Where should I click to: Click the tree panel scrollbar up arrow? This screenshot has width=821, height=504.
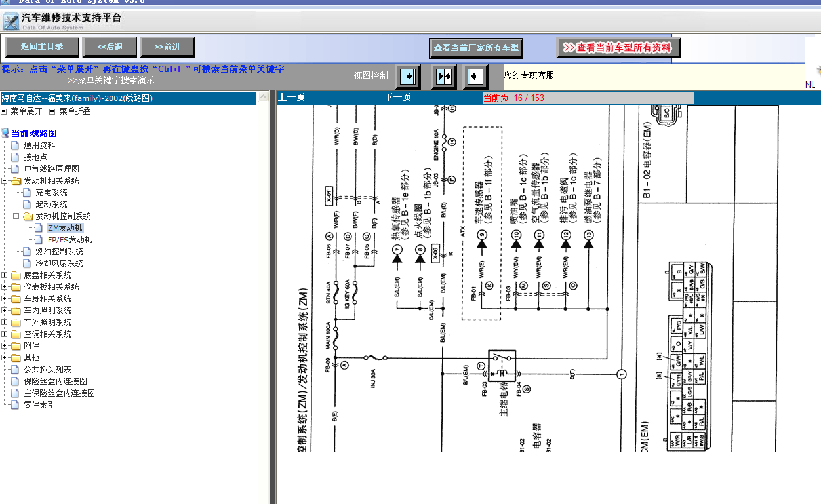[x=264, y=98]
